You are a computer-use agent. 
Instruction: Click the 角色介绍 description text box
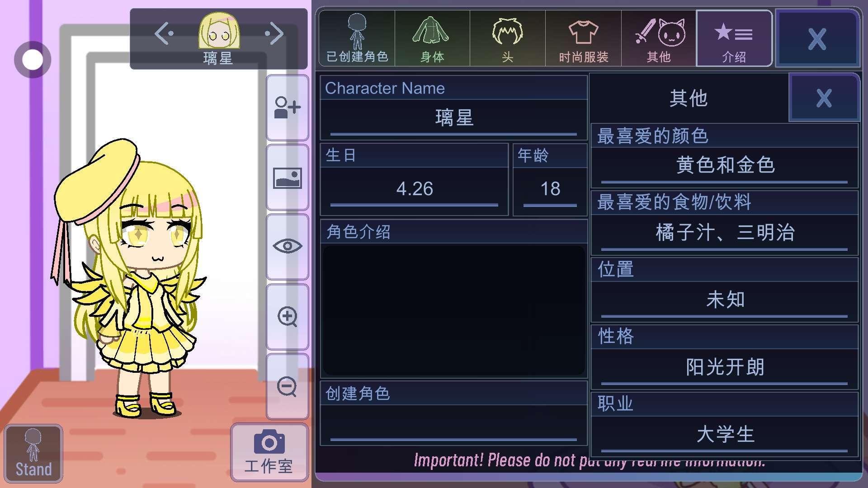[x=454, y=310]
